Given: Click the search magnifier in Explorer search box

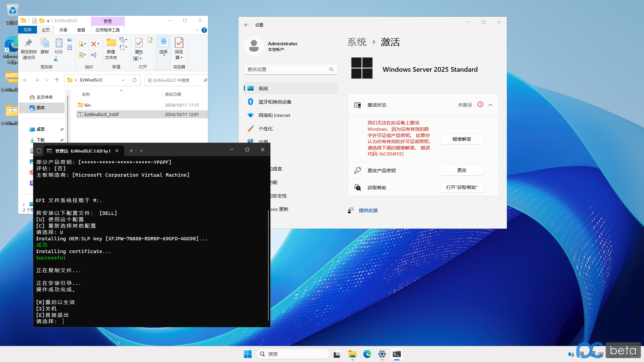Looking at the screenshot, I should click(x=205, y=80).
